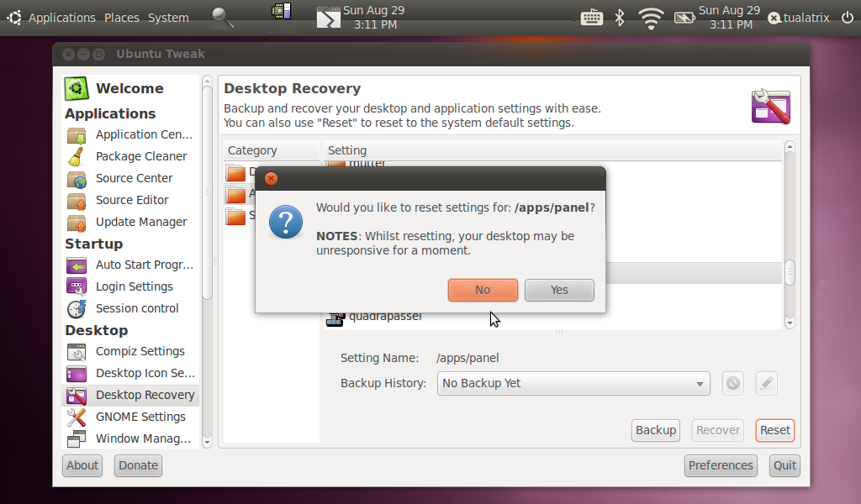Click settings list scrollbar down arrow

click(790, 323)
